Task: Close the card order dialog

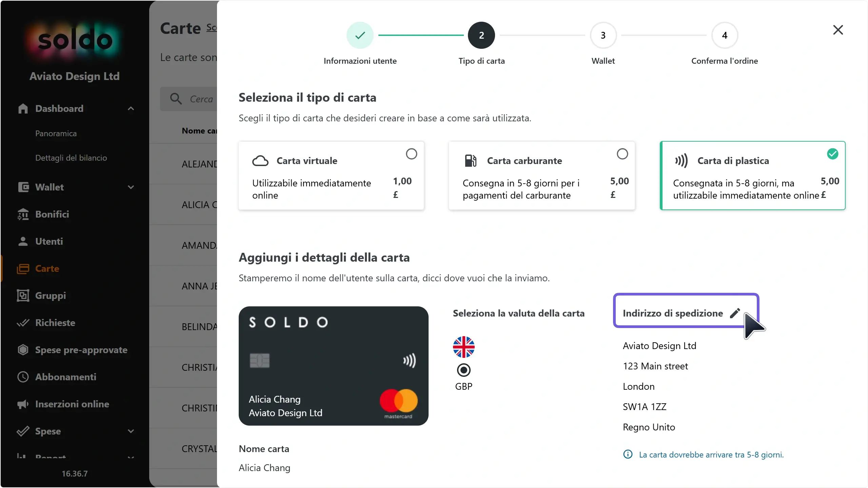Action: (x=838, y=30)
